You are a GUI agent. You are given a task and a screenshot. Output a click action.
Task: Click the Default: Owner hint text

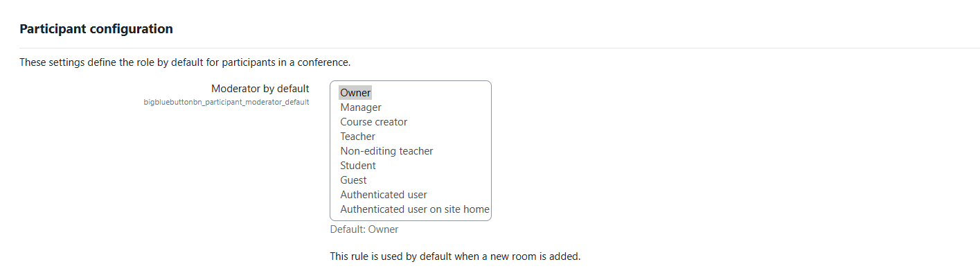point(364,229)
